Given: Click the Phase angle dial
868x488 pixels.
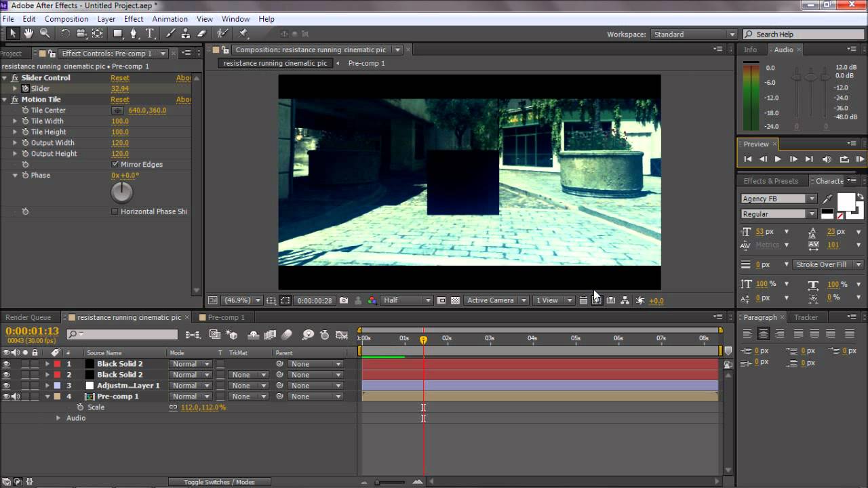Looking at the screenshot, I should (x=121, y=193).
